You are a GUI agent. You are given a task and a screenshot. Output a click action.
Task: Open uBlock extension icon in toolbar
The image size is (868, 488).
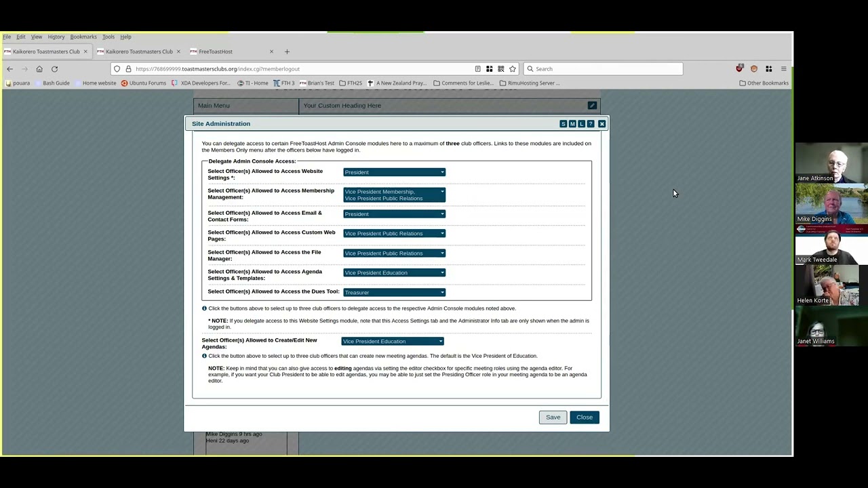pyautogui.click(x=739, y=69)
